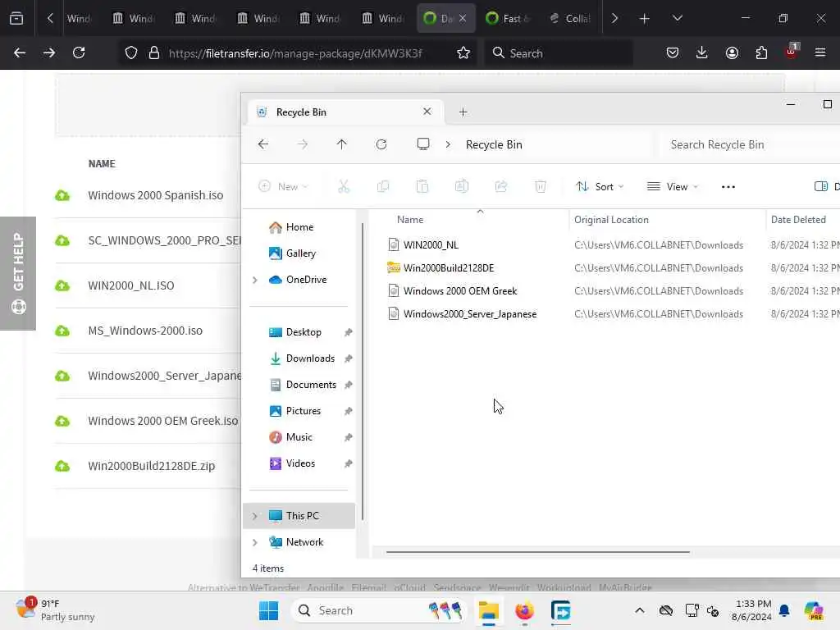The width and height of the screenshot is (840, 630).
Task: Open Windows Start menu
Action: pyautogui.click(x=268, y=610)
